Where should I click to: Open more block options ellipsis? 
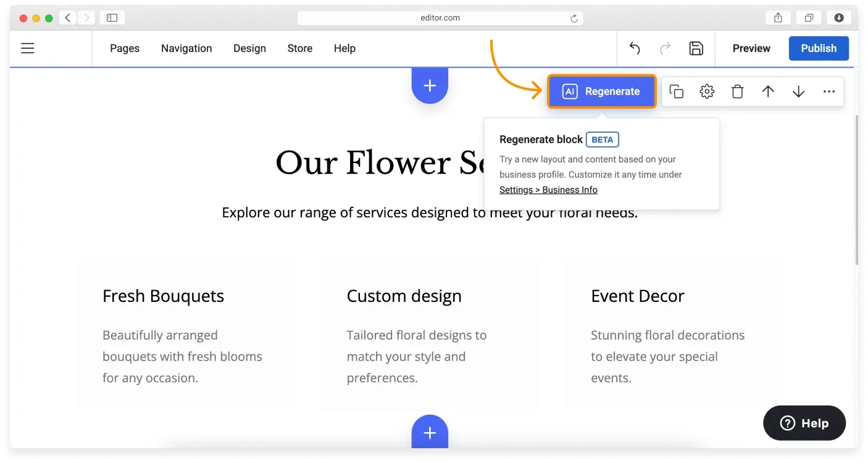coord(829,91)
